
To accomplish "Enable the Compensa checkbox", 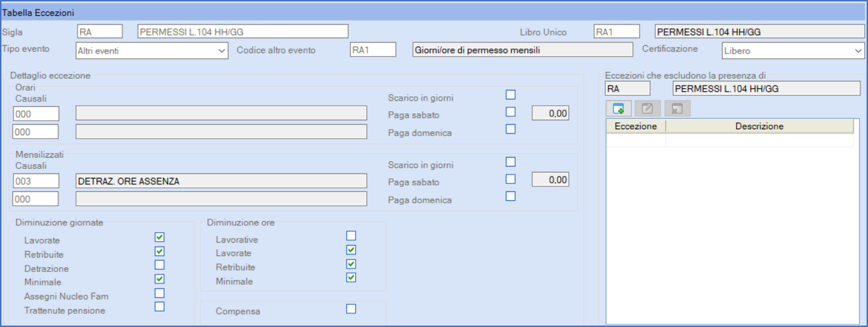I will coord(351,309).
